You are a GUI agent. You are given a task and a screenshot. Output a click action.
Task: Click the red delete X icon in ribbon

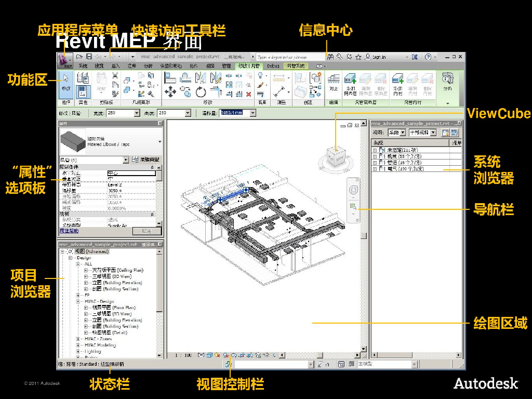pos(249,94)
